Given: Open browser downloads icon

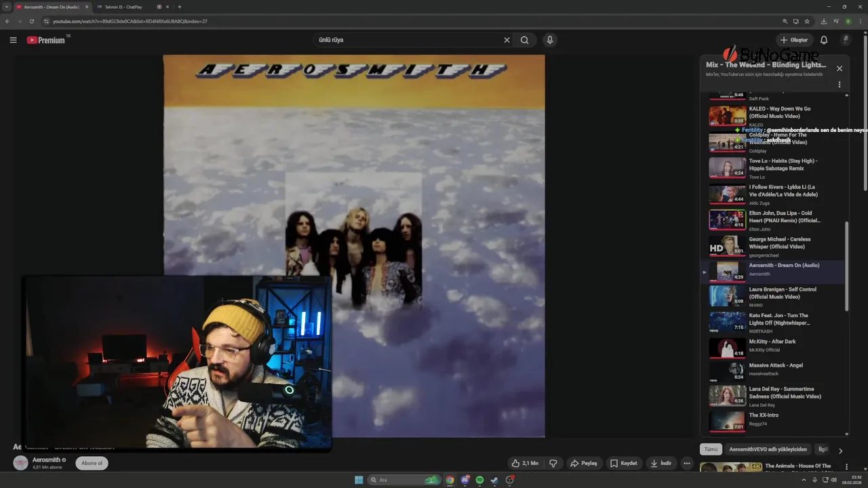Looking at the screenshot, I should [x=823, y=21].
